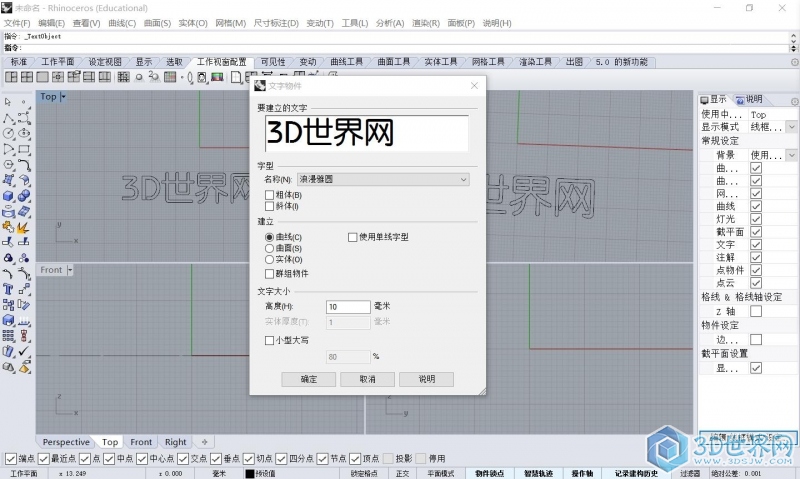Click the grid options toolbar icon
Viewport: 800px width, 479px height.
point(123,77)
